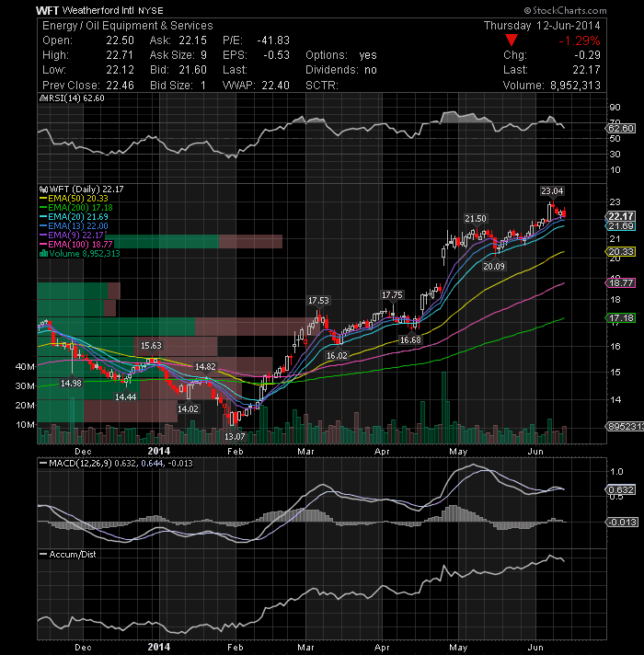644x655 pixels.
Task: Click the Weatherford Intl company name
Action: (x=98, y=10)
